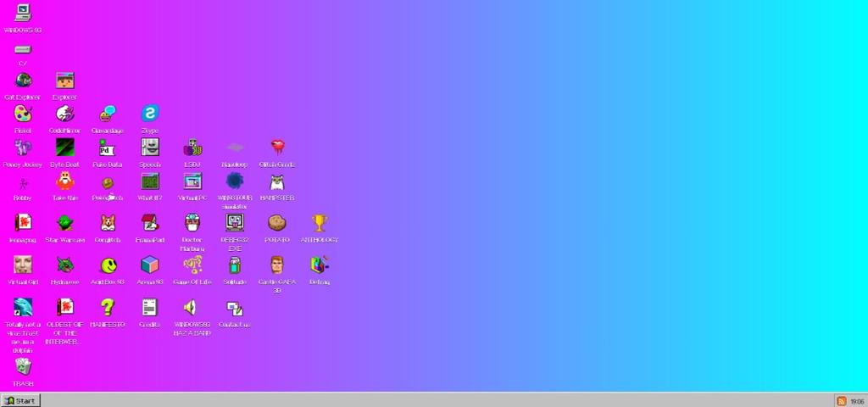Open the Corglitch corgi icon
This screenshot has height=407, width=868.
pyautogui.click(x=108, y=223)
